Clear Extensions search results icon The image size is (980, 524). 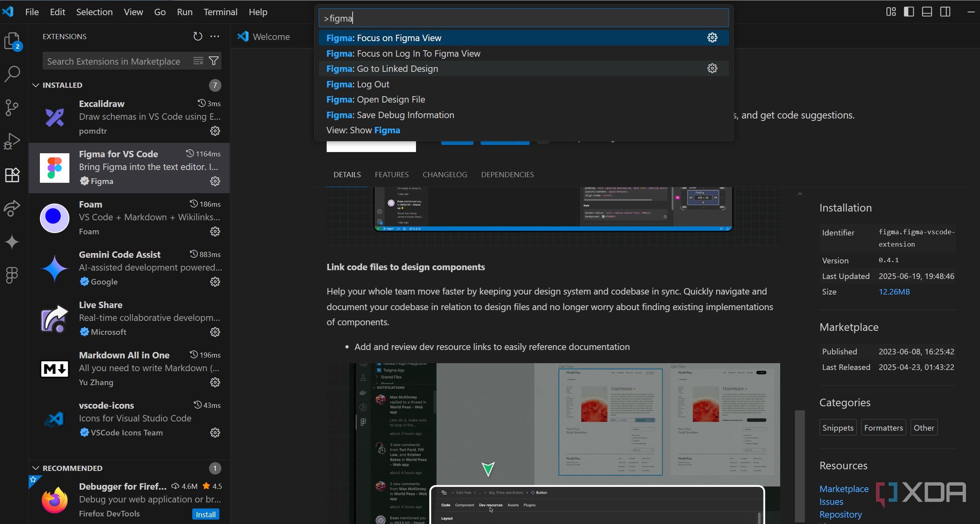tap(198, 61)
